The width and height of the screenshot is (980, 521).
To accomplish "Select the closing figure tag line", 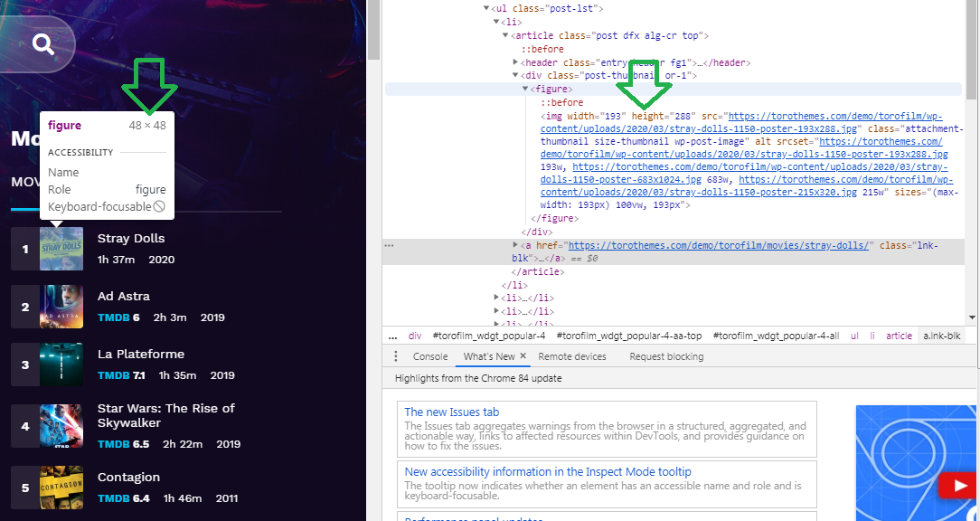I will pos(555,219).
